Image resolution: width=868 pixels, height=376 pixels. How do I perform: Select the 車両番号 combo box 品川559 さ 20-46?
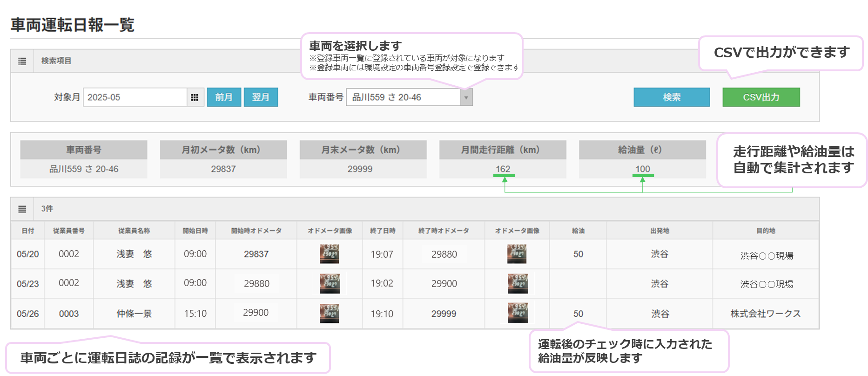click(403, 97)
